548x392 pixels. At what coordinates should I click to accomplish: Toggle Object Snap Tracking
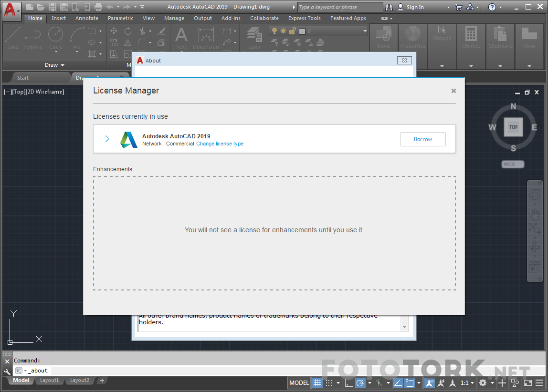pos(398,383)
